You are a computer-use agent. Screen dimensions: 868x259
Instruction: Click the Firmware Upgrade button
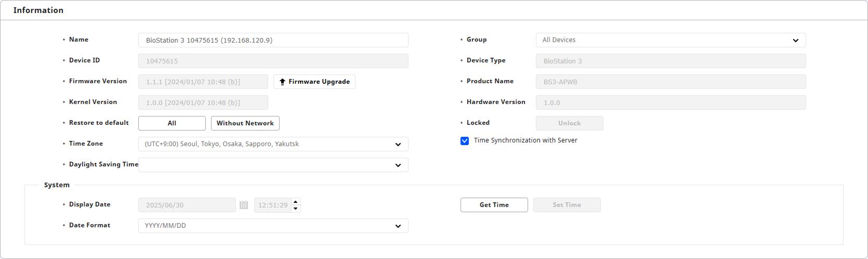pos(314,82)
